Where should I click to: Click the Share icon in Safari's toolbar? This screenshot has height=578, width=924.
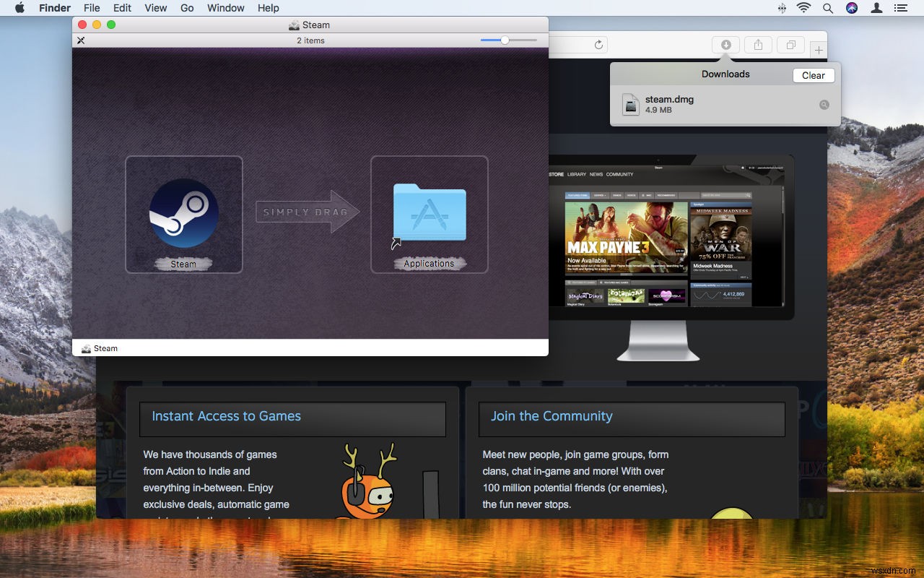[x=758, y=44]
